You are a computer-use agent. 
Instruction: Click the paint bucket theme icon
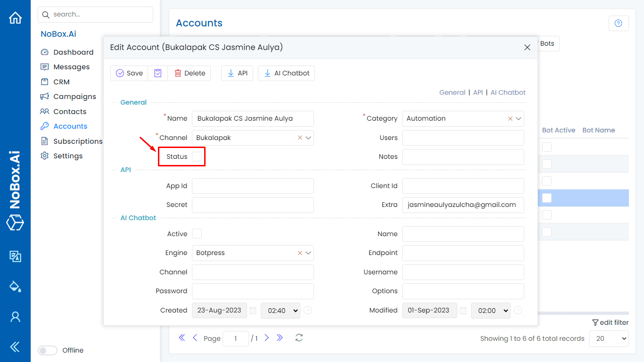click(x=16, y=286)
